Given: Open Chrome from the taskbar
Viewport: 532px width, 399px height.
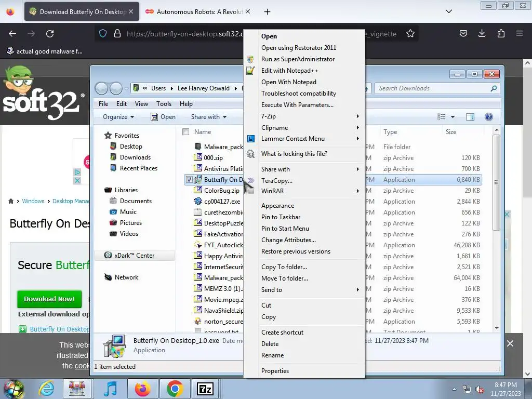Looking at the screenshot, I should coord(175,389).
